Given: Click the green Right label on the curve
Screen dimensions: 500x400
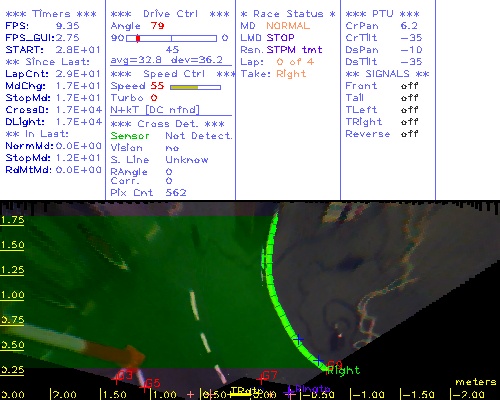Looking at the screenshot, I should (x=343, y=370).
